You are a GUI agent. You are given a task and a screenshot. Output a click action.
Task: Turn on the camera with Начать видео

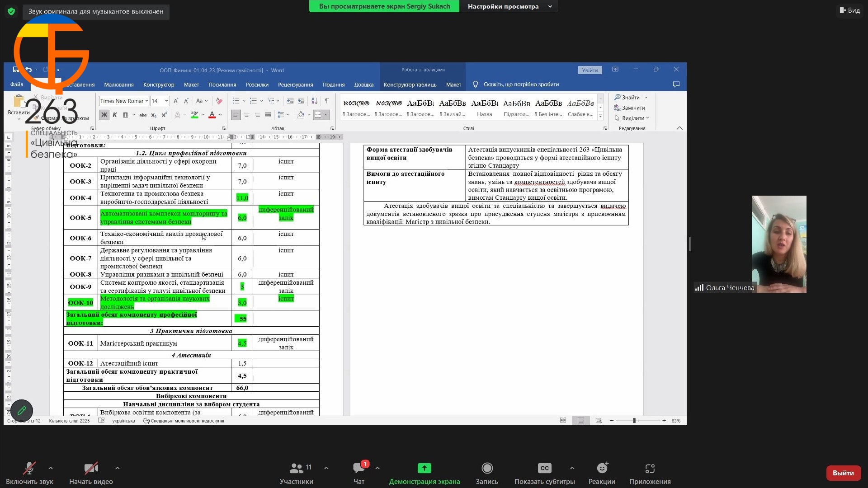(91, 473)
